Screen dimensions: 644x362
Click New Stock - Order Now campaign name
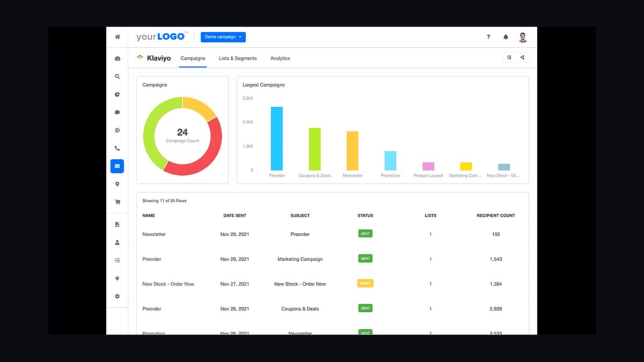click(168, 284)
